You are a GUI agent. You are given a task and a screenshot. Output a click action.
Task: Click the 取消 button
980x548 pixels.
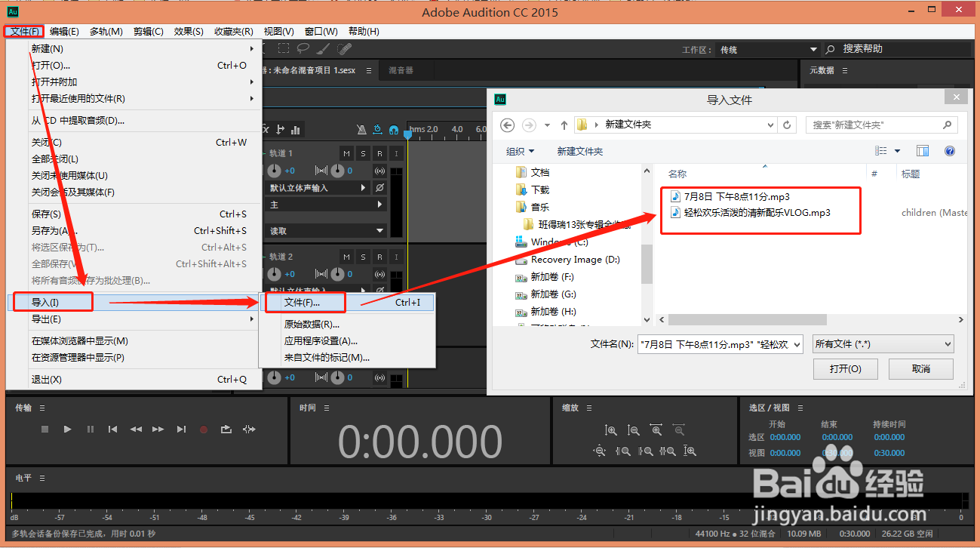point(921,369)
